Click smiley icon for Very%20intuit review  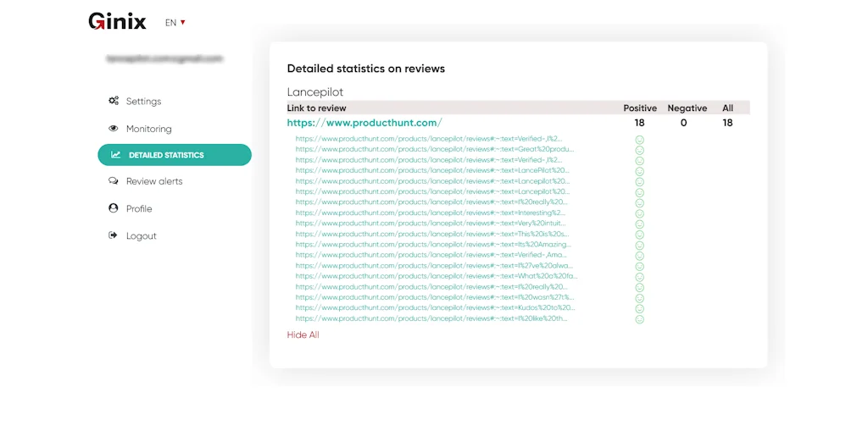tap(639, 224)
